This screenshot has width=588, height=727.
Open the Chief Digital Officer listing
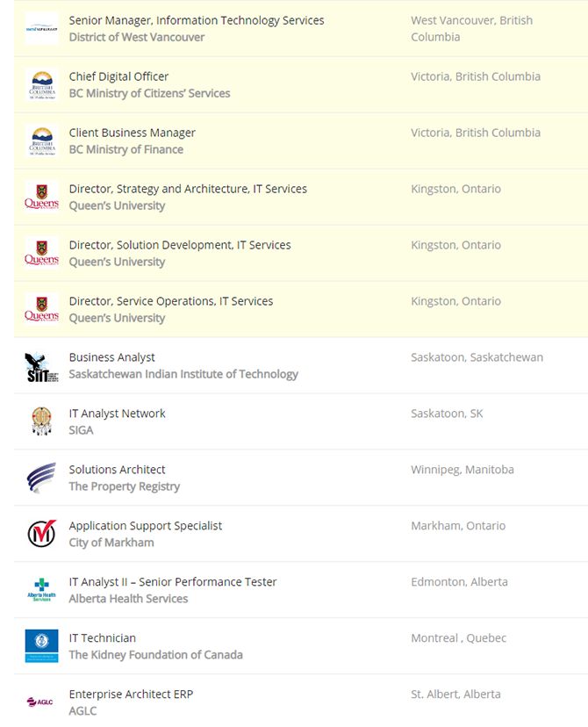click(118, 76)
